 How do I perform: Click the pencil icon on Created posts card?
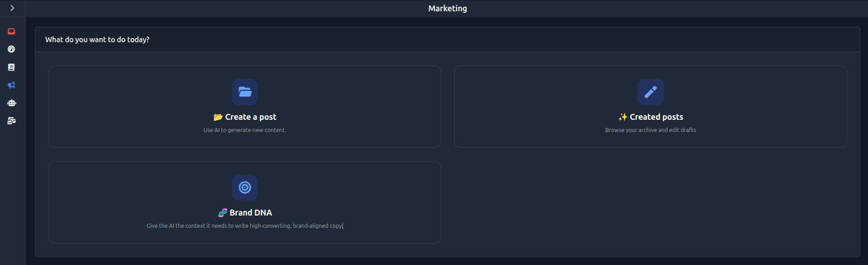pyautogui.click(x=650, y=92)
